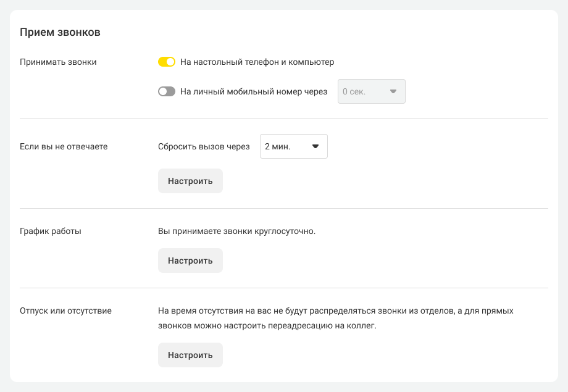Open the '0 сек.' delay dropdown
Viewport: 568px width, 392px height.
point(371,91)
